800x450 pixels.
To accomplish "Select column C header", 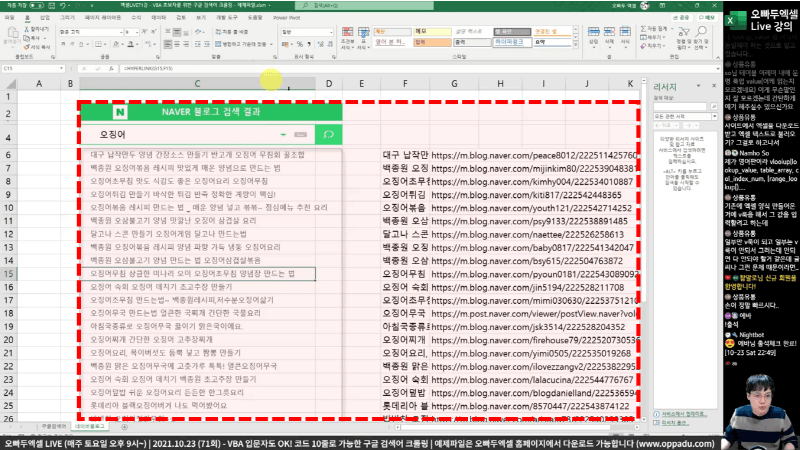I will (197, 84).
